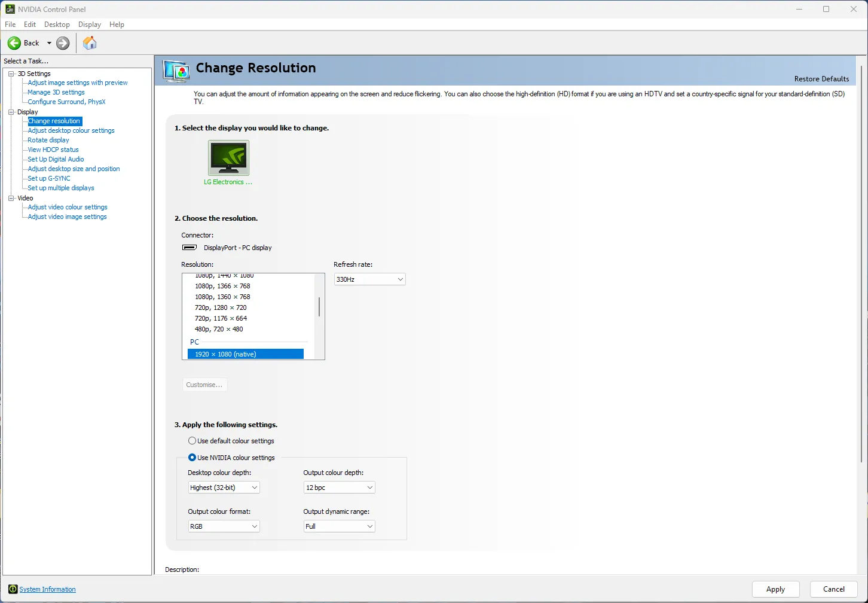The height and width of the screenshot is (603, 868).
Task: Select Use default colour settings radio button
Action: tap(192, 441)
